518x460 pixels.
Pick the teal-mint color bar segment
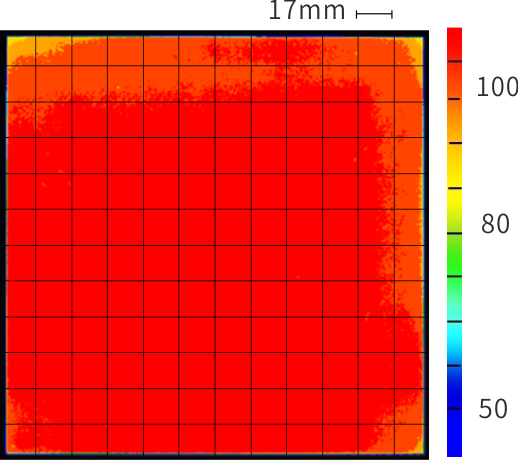point(454,299)
